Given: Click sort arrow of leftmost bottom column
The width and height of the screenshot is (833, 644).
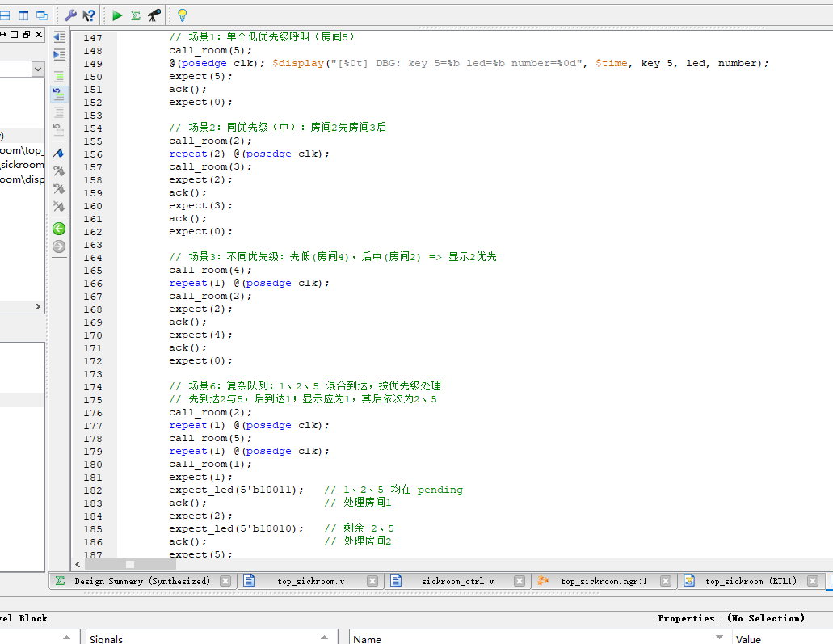Looking at the screenshot, I should tap(66, 637).
